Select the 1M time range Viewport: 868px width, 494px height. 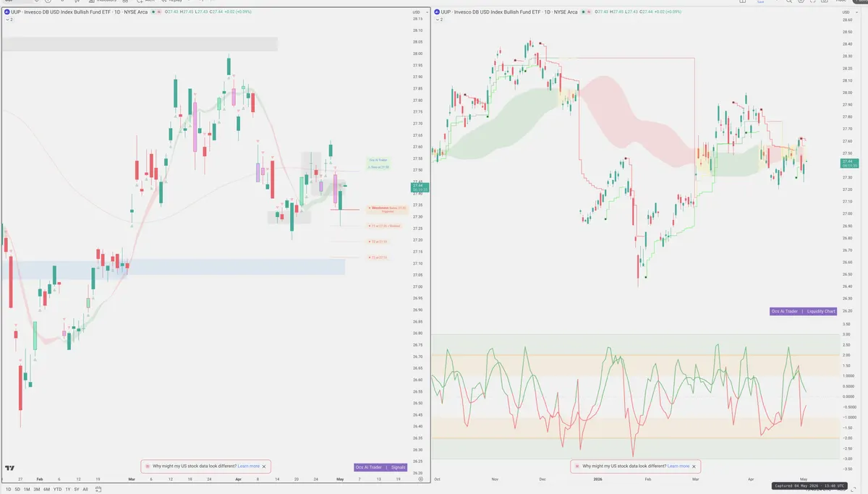point(27,490)
